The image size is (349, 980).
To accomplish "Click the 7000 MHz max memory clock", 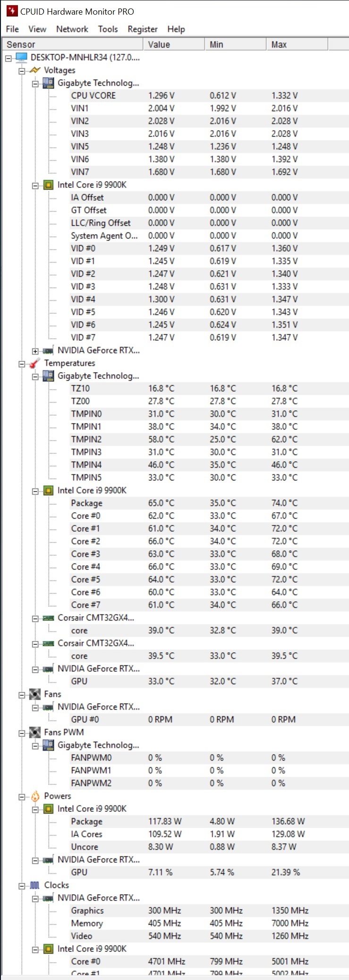I will [290, 923].
